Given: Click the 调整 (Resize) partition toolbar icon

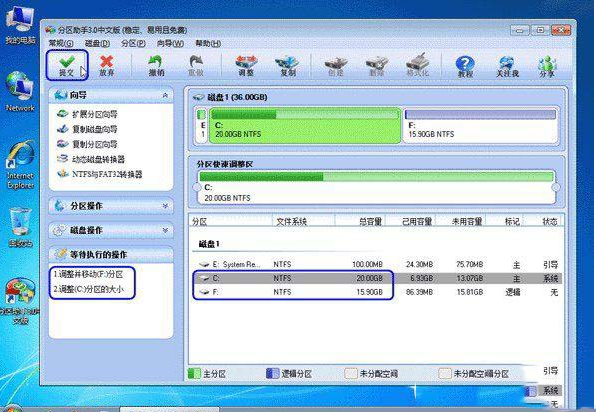Looking at the screenshot, I should point(246,65).
